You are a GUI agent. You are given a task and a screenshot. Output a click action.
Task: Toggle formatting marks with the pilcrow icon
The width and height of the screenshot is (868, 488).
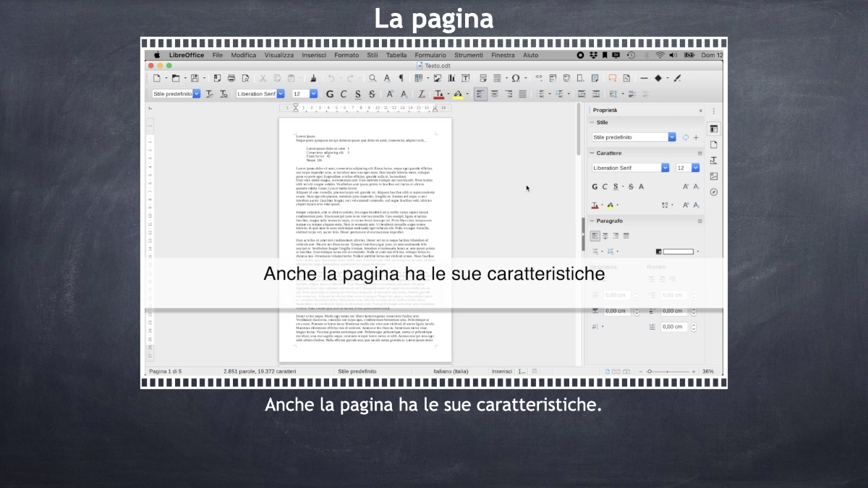(401, 78)
